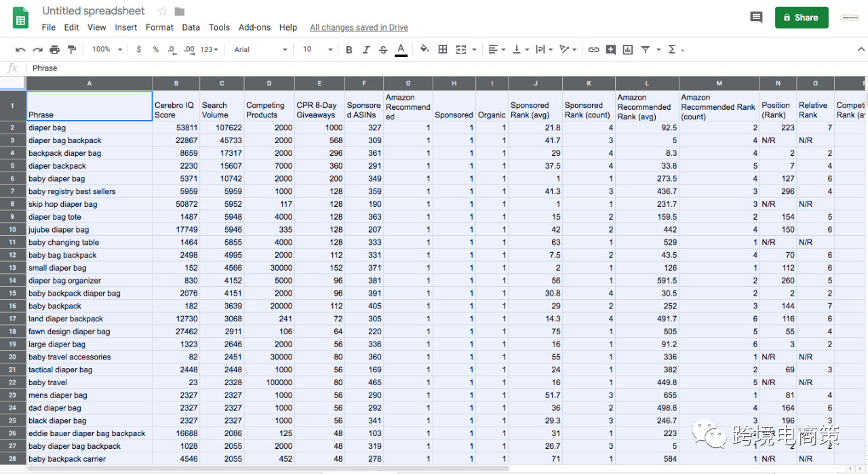Open the Insert menu

[x=126, y=27]
